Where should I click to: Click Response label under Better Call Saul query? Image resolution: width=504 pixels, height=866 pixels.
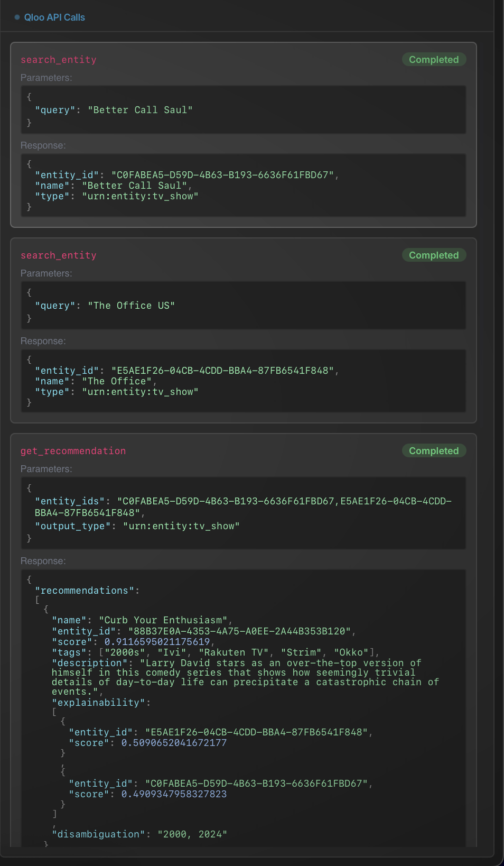[x=43, y=145]
